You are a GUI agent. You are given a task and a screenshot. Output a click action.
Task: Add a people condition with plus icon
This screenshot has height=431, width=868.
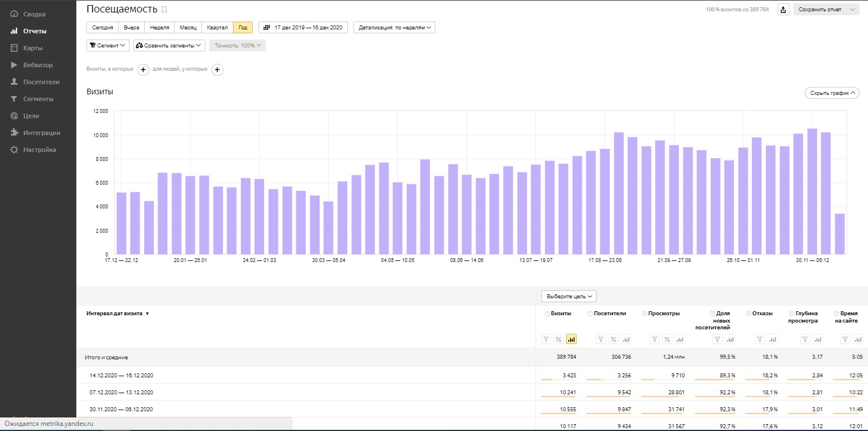(217, 69)
